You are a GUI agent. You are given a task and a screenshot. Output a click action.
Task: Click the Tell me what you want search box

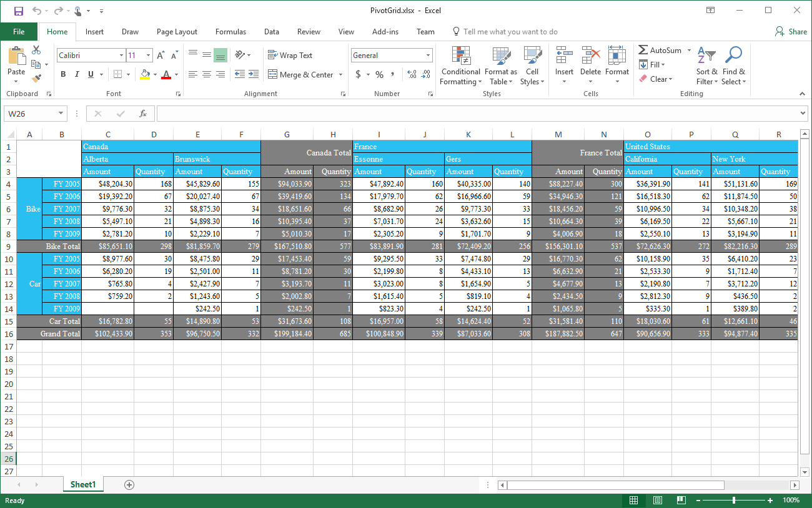click(505, 32)
